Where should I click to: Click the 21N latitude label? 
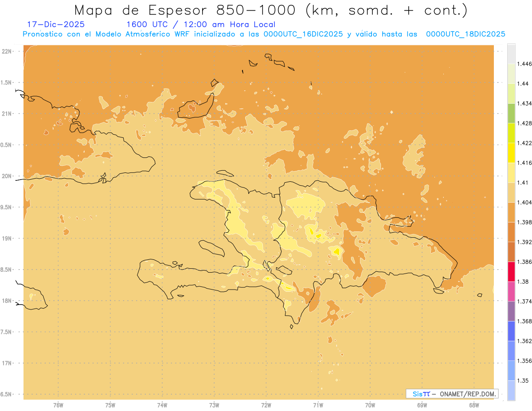click(x=7, y=114)
